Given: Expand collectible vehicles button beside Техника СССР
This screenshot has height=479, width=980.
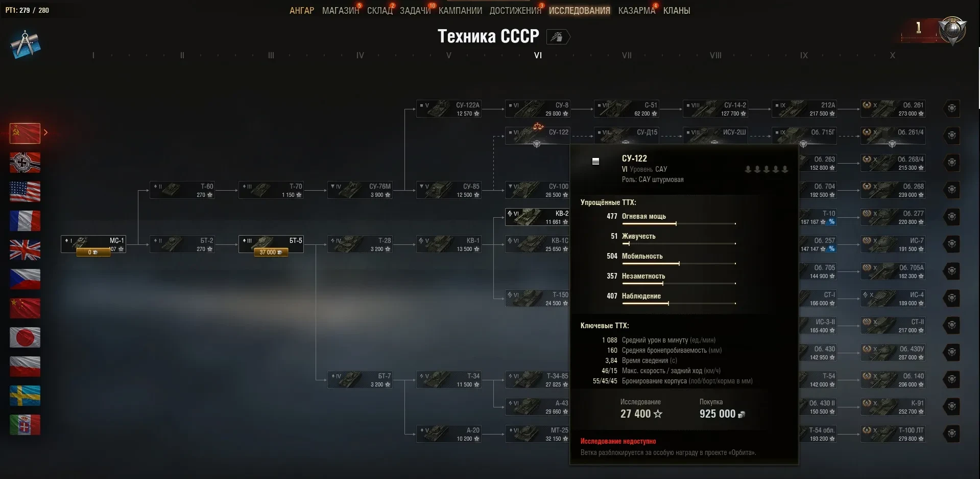Looking at the screenshot, I should coord(558,37).
